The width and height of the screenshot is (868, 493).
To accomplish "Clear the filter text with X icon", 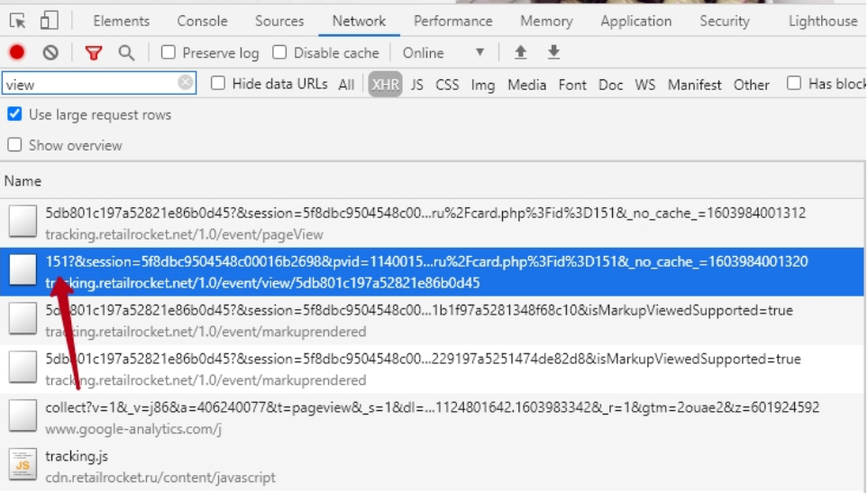I will tap(186, 84).
